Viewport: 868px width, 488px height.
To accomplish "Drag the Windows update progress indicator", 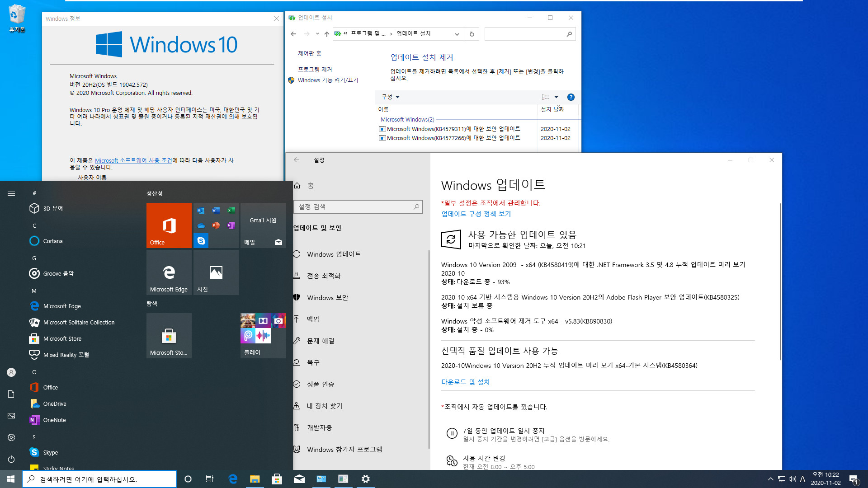I will coord(450,239).
